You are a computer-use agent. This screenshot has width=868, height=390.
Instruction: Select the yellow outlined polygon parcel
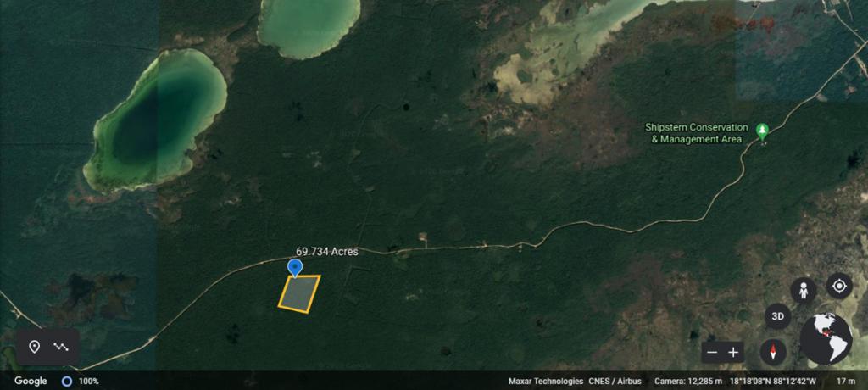[x=299, y=293]
